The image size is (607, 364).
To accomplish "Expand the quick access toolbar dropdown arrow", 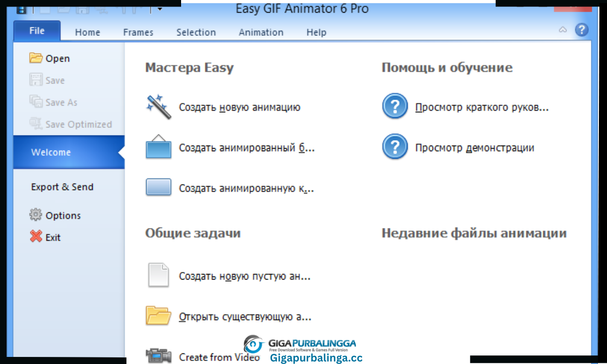I will coord(159,9).
